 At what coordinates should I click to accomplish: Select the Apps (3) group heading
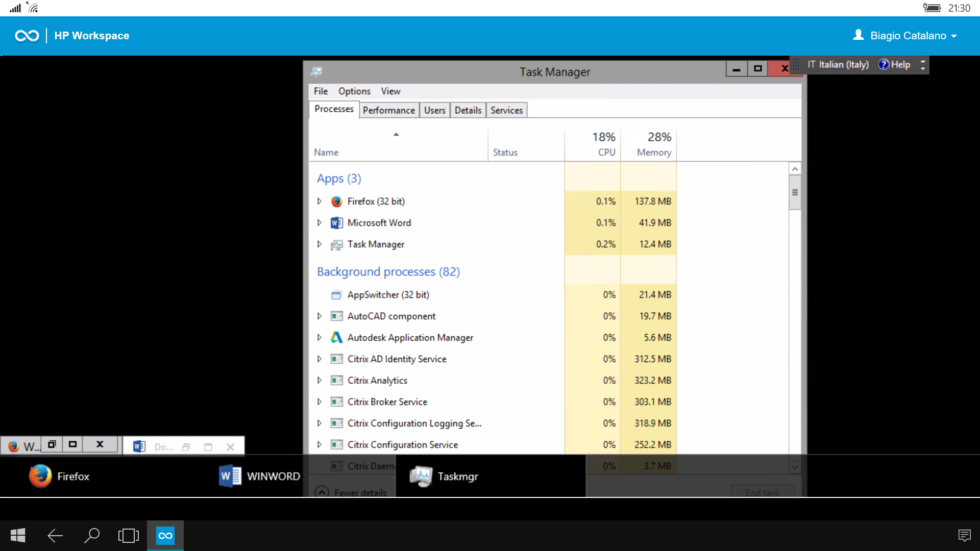coord(339,179)
